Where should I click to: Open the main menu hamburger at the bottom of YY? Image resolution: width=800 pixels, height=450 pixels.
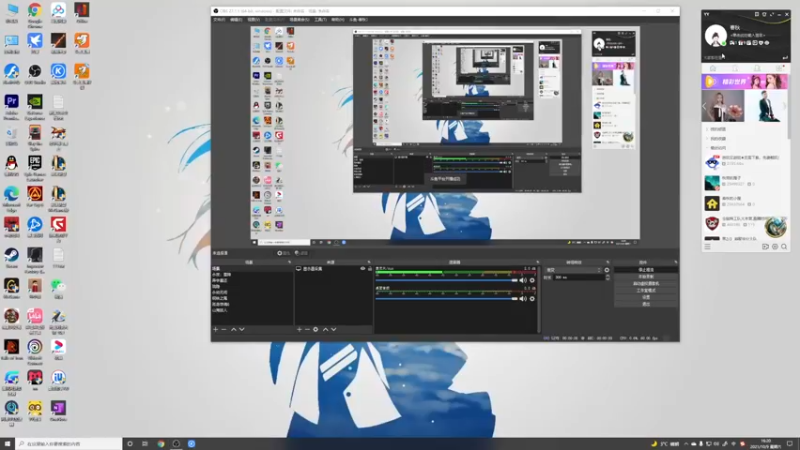point(707,247)
